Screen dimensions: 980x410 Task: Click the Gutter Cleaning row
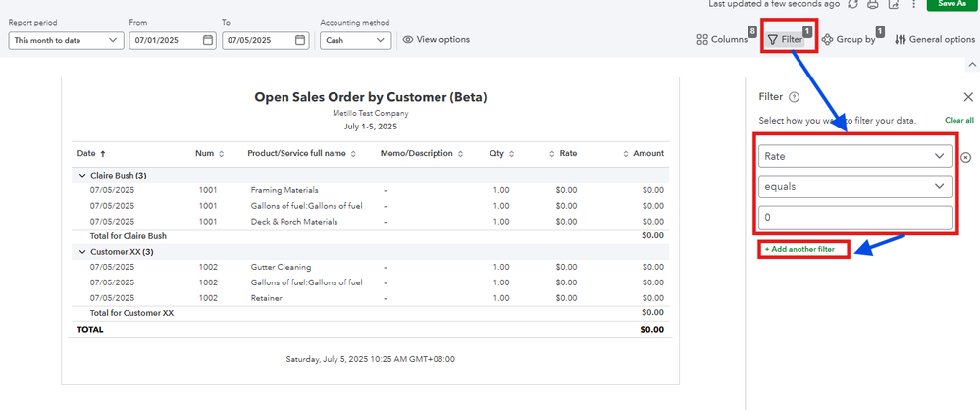370,267
